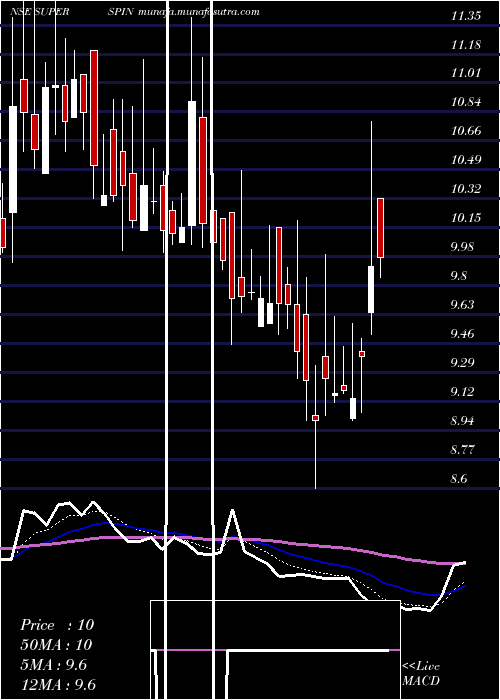The height and width of the screenshot is (700, 500).
Task: Click the 5MA : 9.6 readout
Action: pos(53,665)
